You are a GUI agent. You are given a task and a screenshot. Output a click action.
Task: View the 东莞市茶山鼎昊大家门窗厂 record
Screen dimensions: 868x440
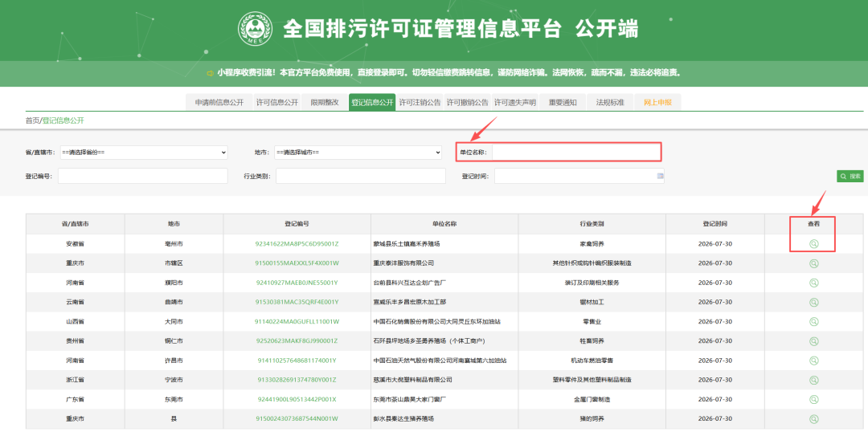pos(813,399)
